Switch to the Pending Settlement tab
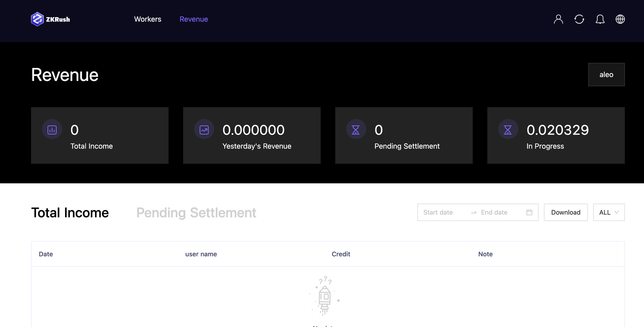This screenshot has width=644, height=327. 196,213
